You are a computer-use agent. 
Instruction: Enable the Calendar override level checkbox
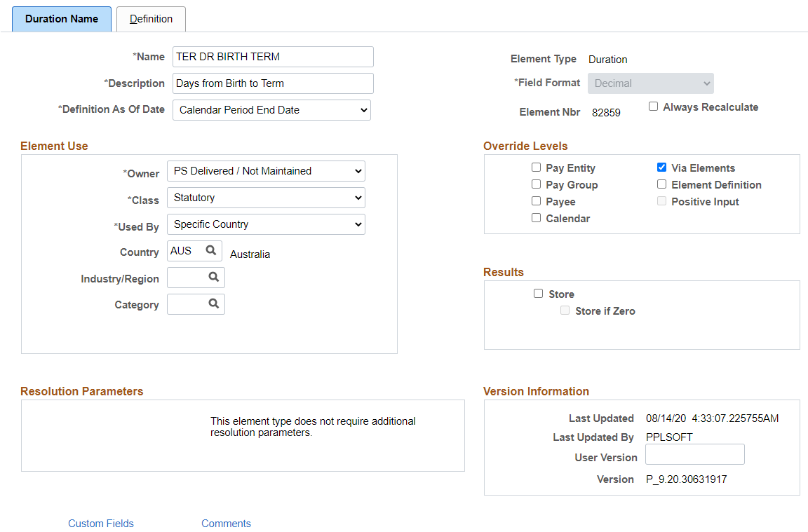coord(536,217)
